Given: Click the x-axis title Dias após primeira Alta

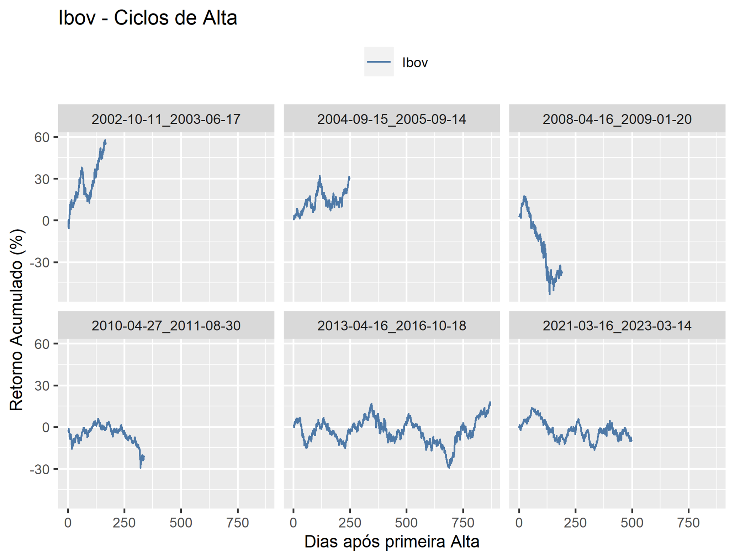Looking at the screenshot, I should [x=392, y=542].
